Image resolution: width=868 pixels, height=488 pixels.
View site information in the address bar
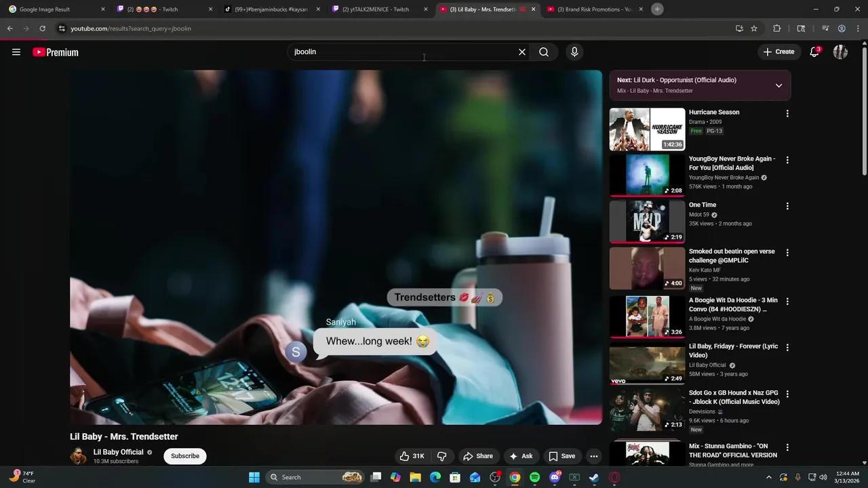(x=62, y=28)
